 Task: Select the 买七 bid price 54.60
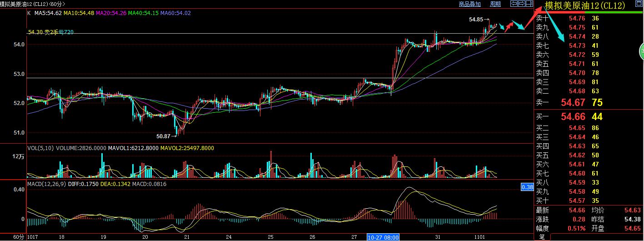(x=577, y=173)
